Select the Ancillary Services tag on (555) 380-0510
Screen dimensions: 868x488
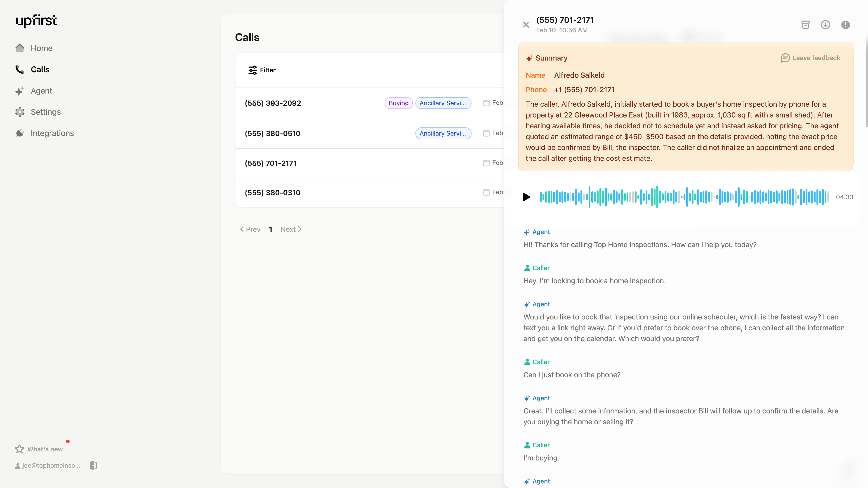pyautogui.click(x=443, y=133)
